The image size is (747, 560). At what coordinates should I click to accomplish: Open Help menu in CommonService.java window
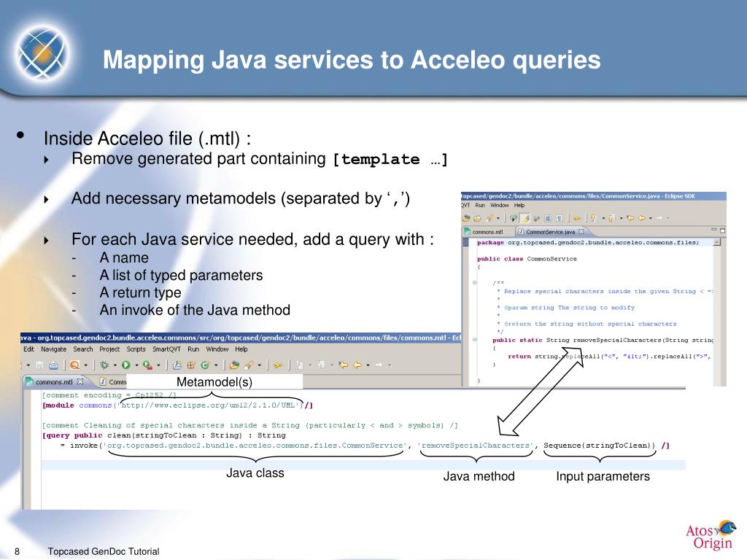519,205
